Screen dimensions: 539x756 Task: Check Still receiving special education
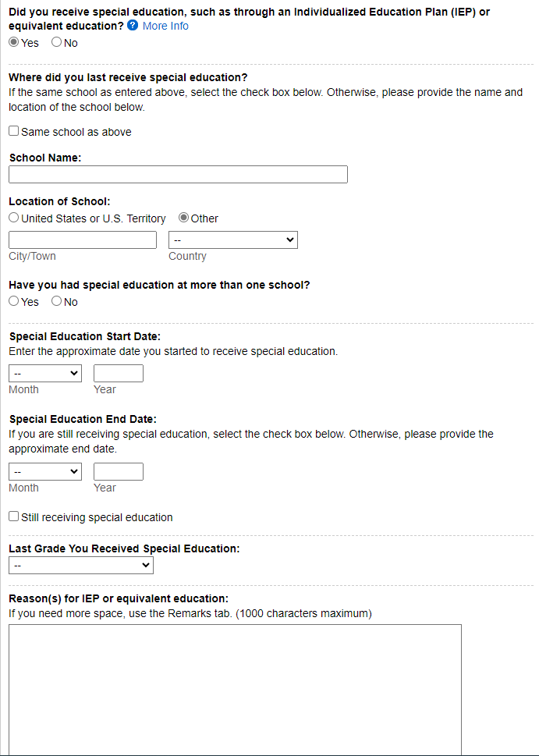[x=14, y=516]
